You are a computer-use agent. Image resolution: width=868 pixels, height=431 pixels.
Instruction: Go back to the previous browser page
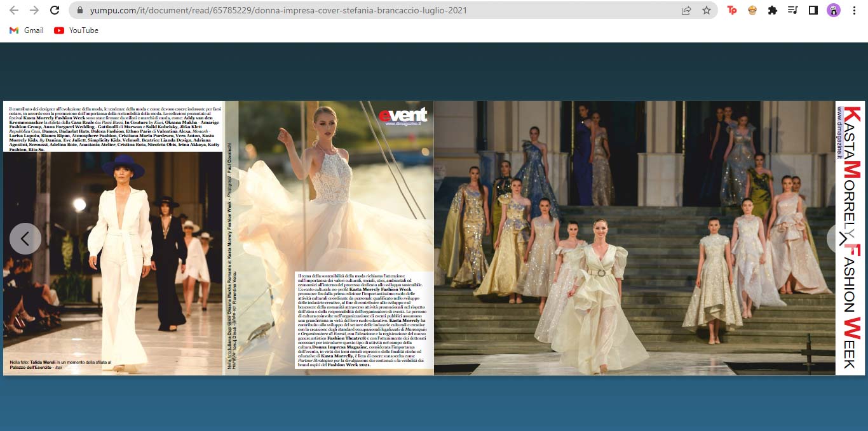pos(14,10)
